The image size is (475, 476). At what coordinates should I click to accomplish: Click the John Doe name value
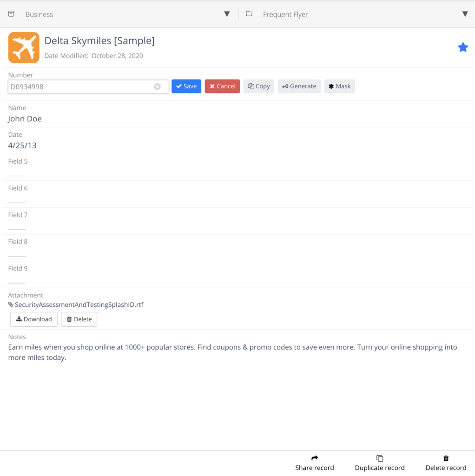(x=25, y=119)
